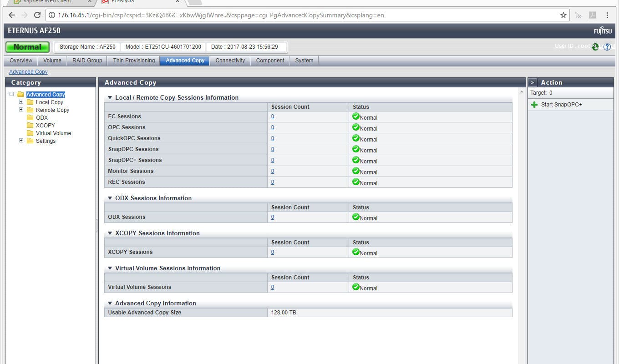
Task: Select ODX in the Category tree
Action: tap(42, 117)
